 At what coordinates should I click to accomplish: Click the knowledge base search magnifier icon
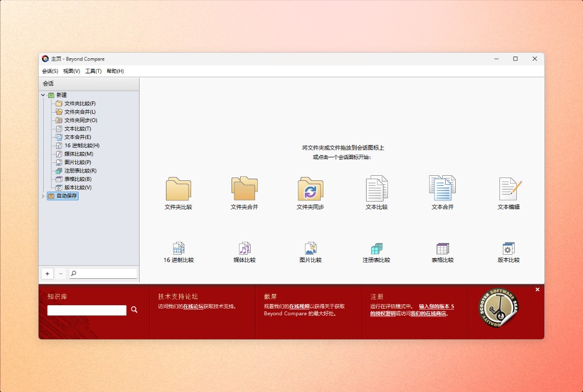point(134,310)
